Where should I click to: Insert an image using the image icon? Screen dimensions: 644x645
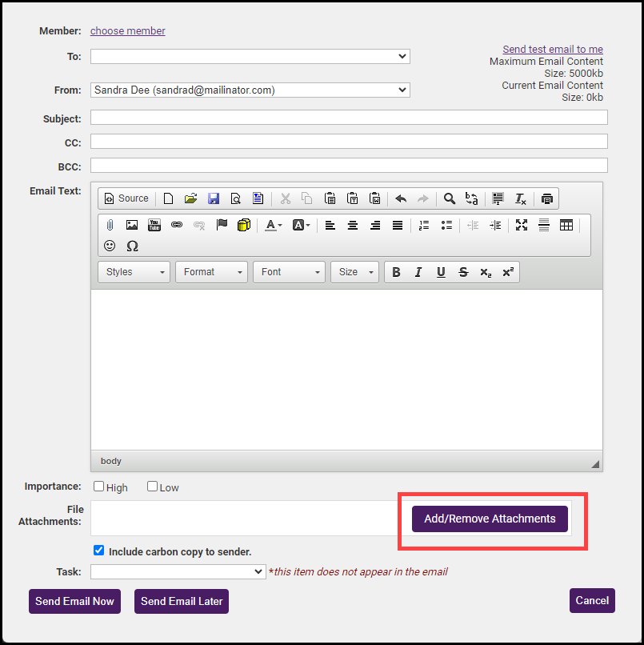click(x=132, y=225)
